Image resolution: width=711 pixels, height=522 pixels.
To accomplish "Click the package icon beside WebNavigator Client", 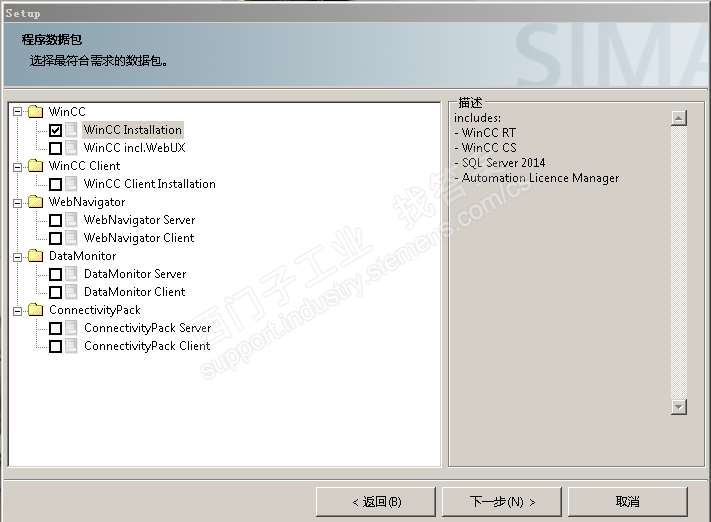I will tap(71, 238).
